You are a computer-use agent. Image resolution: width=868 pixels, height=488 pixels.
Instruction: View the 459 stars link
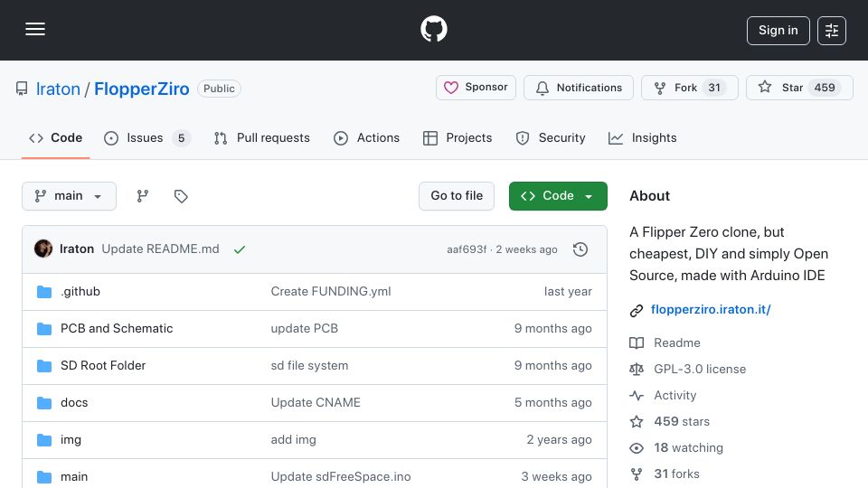pyautogui.click(x=682, y=422)
